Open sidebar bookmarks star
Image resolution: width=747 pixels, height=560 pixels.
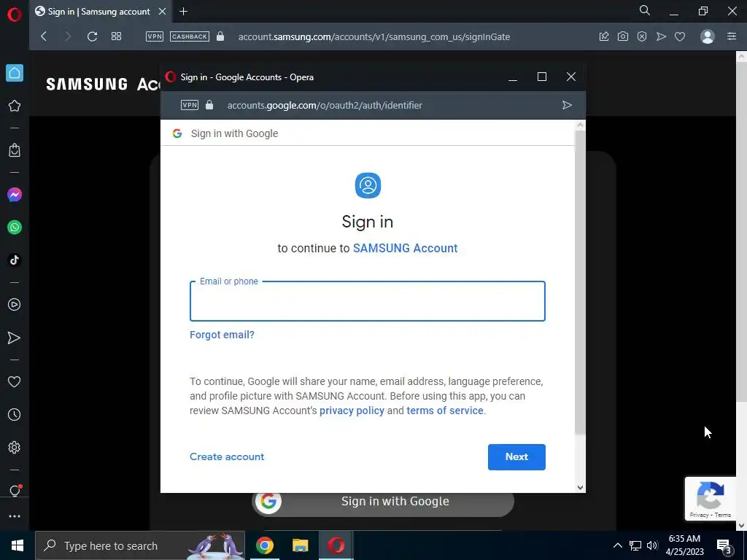click(x=15, y=106)
